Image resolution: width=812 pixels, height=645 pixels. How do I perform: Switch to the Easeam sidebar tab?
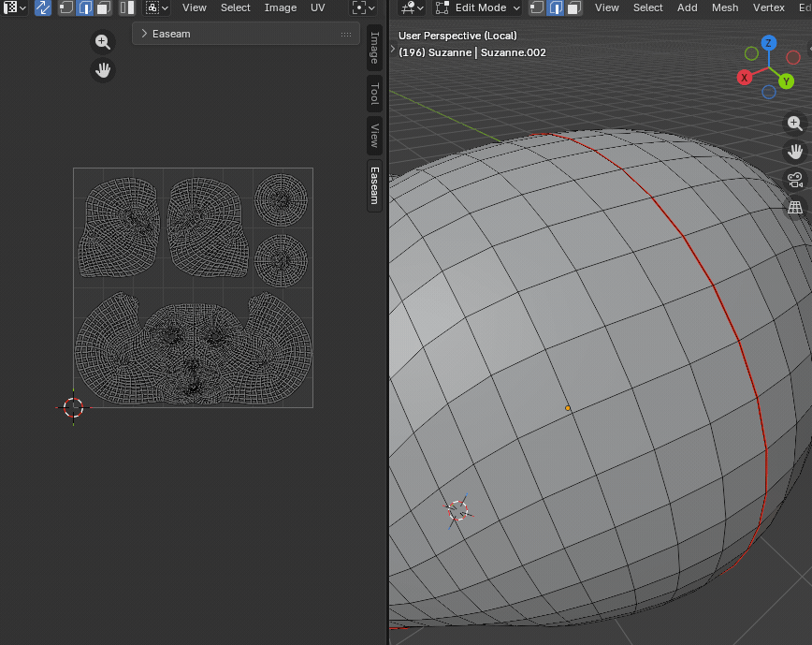pyautogui.click(x=375, y=185)
